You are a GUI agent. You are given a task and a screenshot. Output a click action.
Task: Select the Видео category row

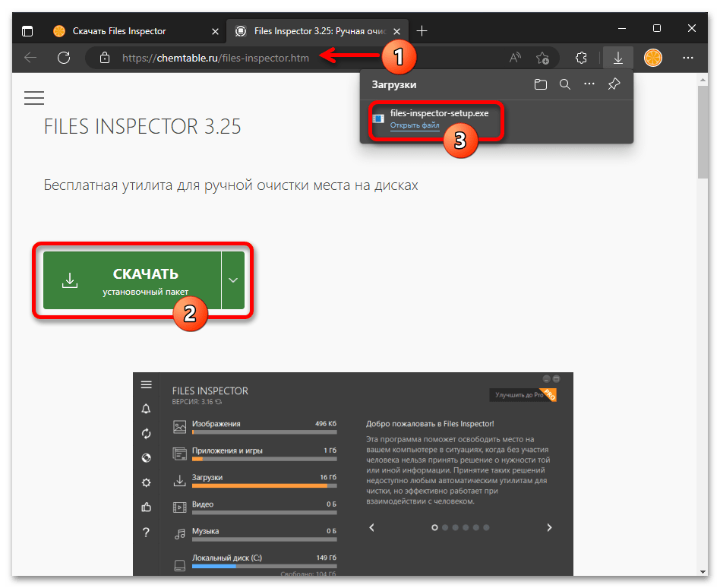point(255,507)
